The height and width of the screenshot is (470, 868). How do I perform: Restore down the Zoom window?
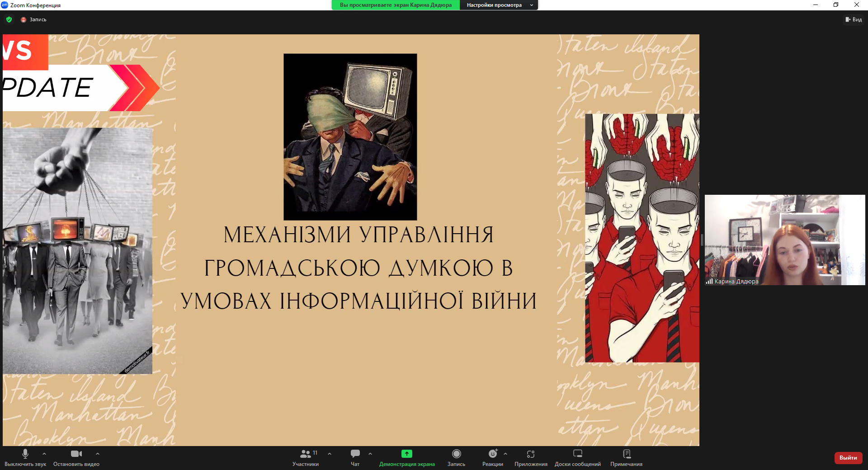(x=836, y=5)
